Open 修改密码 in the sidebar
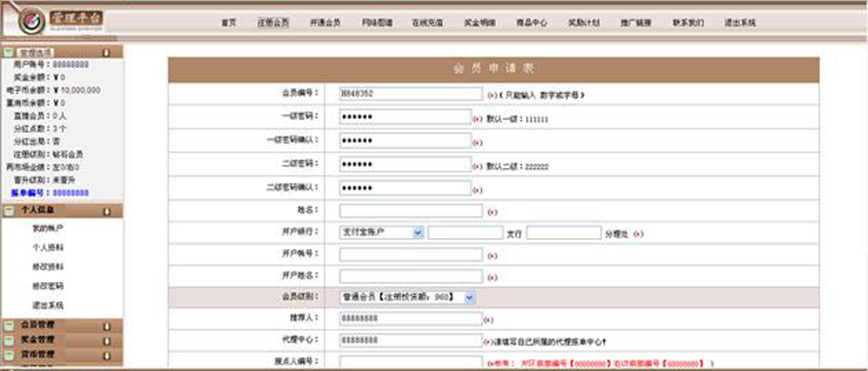Screen dimensions: 868x371 pos(48,286)
